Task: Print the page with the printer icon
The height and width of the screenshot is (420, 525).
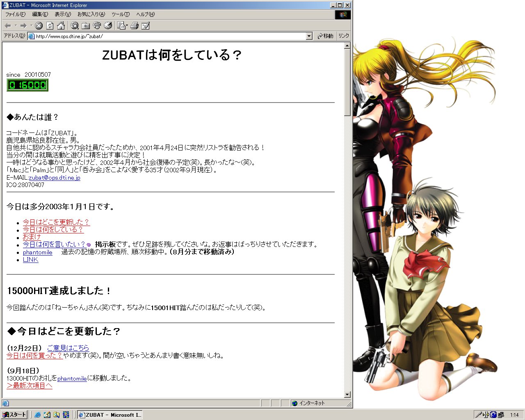Action: click(134, 25)
